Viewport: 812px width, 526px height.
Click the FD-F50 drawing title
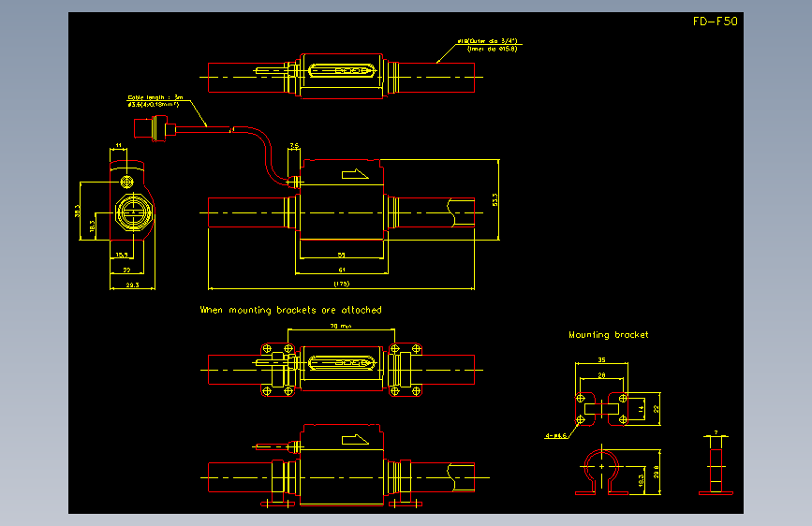tap(716, 22)
